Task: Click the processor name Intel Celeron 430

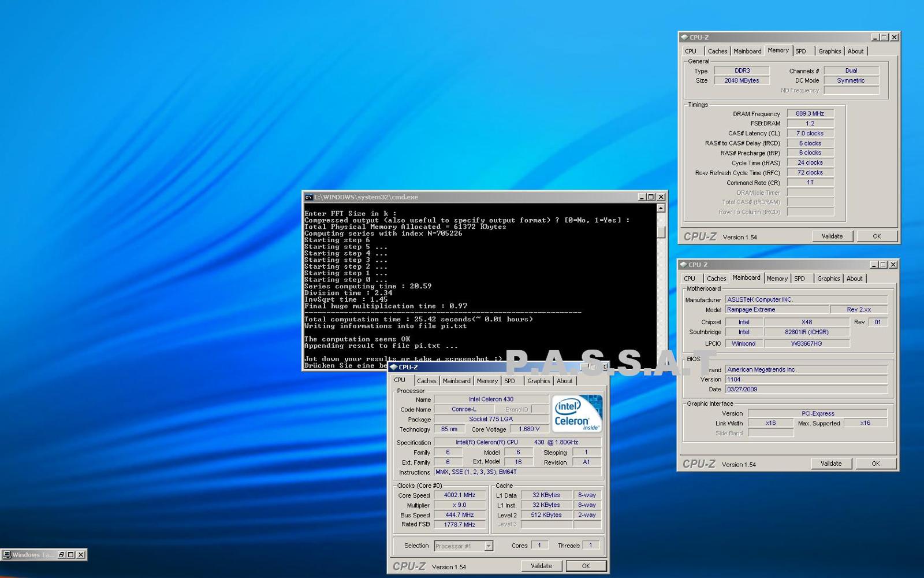Action: 491,399
